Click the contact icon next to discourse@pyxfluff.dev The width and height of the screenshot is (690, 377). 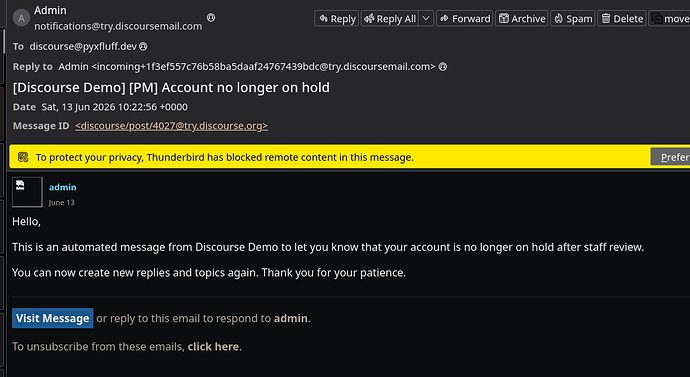click(143, 46)
